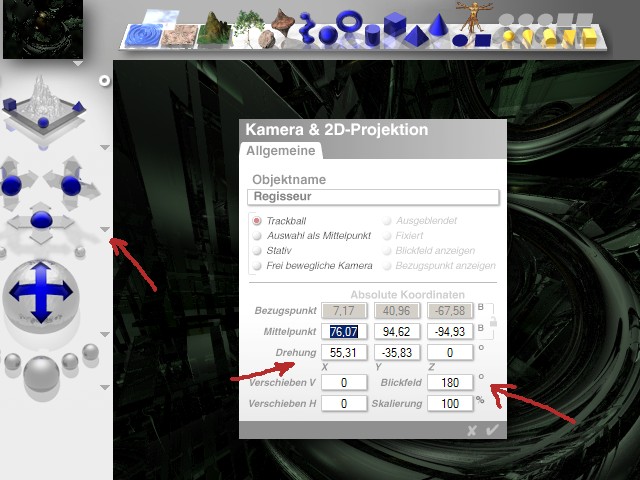This screenshot has height=480, width=640.
Task: Toggle the Fixiert option
Action: click(x=387, y=236)
